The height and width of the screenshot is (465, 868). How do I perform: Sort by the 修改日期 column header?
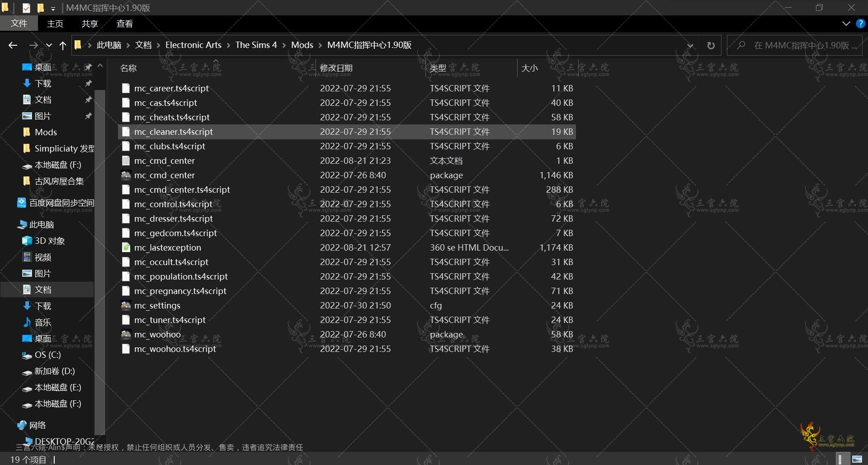coord(336,68)
